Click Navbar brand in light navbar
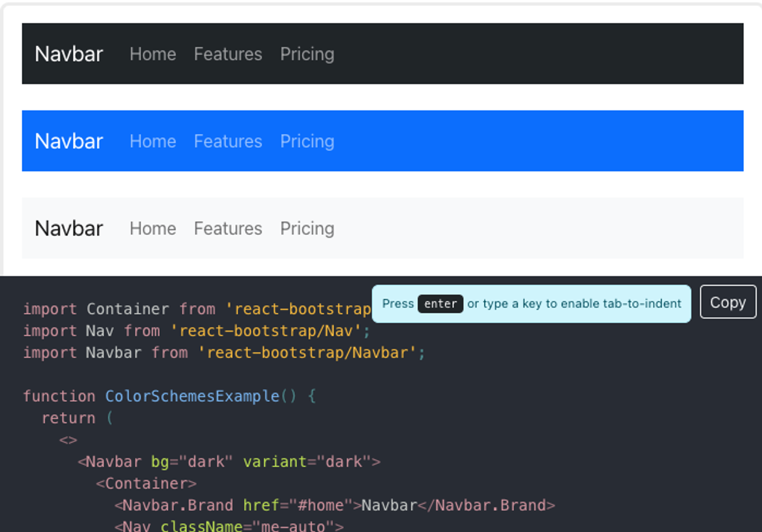762x532 pixels. coord(69,228)
